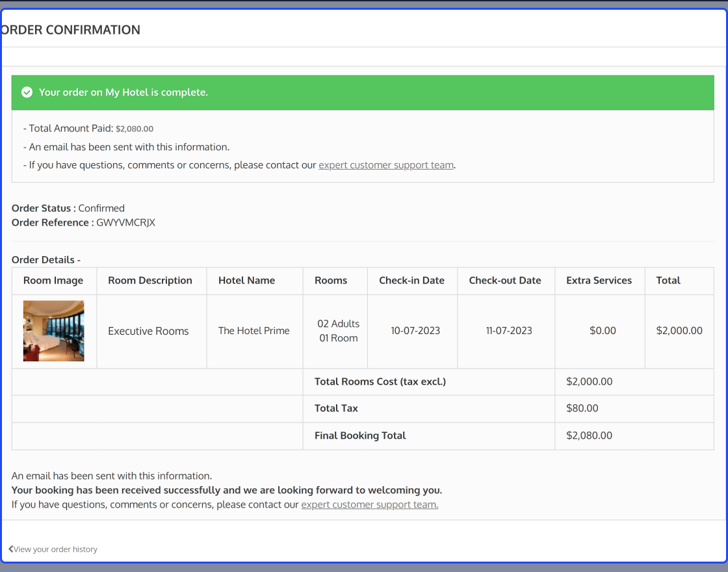
Task: Click the Final Booking Total $2,080.00 value
Action: coord(589,435)
